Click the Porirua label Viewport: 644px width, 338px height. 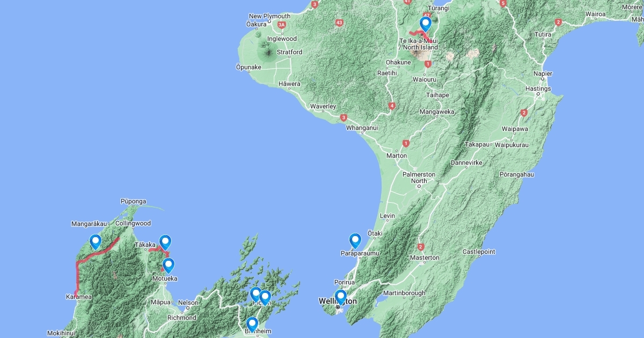pyautogui.click(x=344, y=283)
